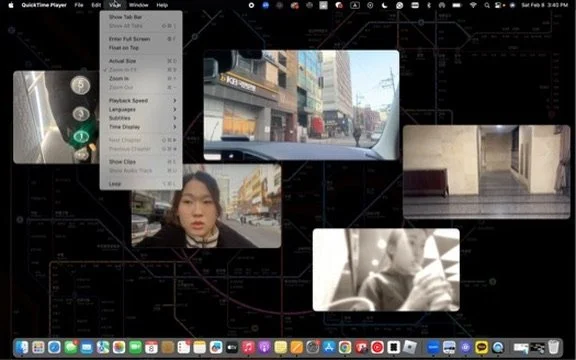Open the Apple menu
This screenshot has width=576, height=360.
coord(11,5)
